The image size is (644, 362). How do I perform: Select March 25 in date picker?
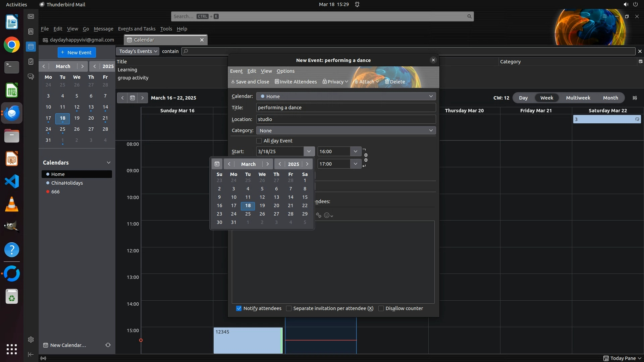point(248,214)
